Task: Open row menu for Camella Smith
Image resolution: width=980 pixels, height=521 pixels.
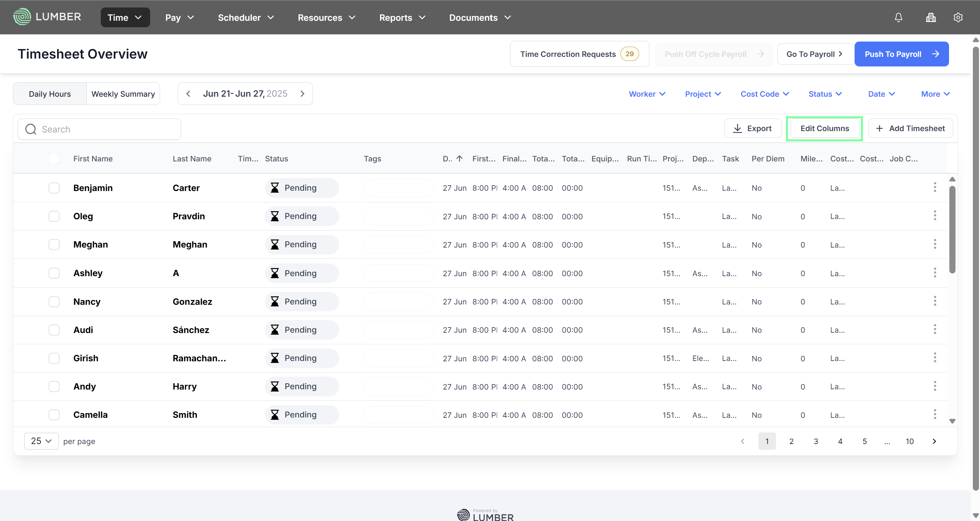Action: point(935,414)
